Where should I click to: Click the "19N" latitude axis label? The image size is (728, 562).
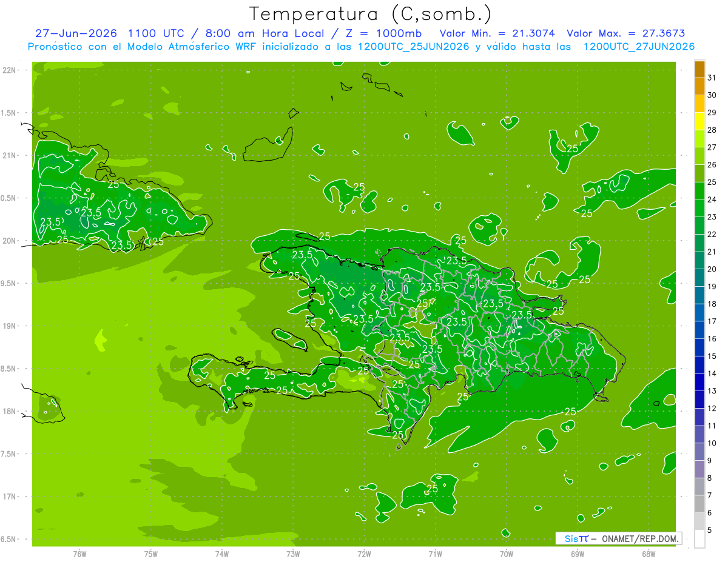10,326
